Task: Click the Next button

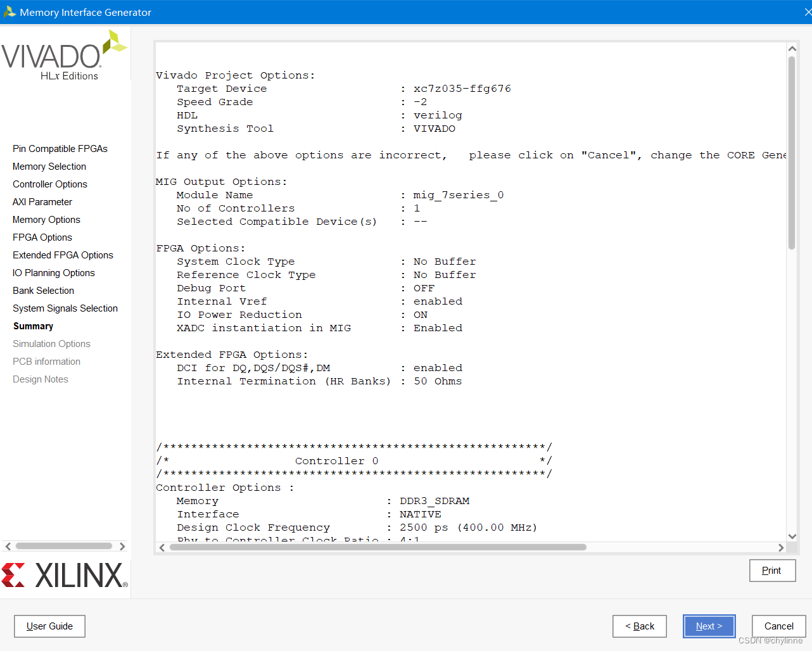Action: 709,626
